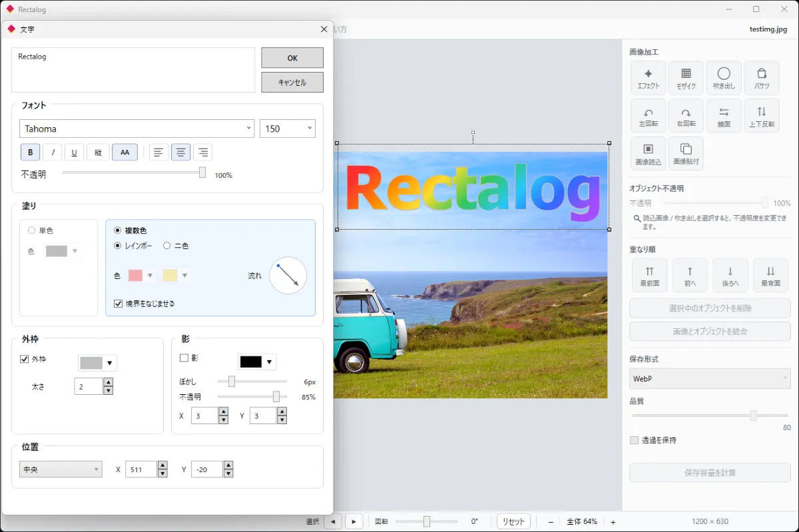Move object backward with 後ろへ
799x532 pixels.
[730, 276]
